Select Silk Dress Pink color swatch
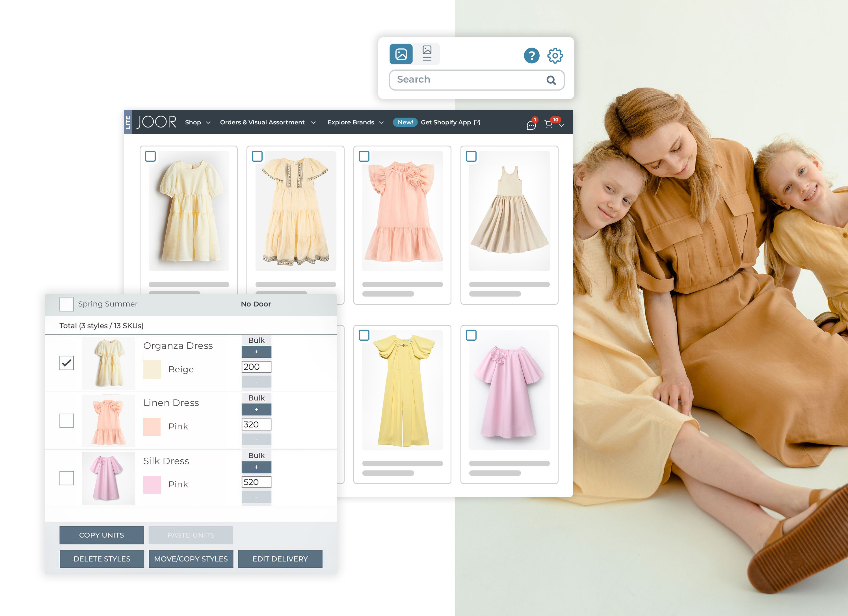The height and width of the screenshot is (616, 848). (152, 485)
